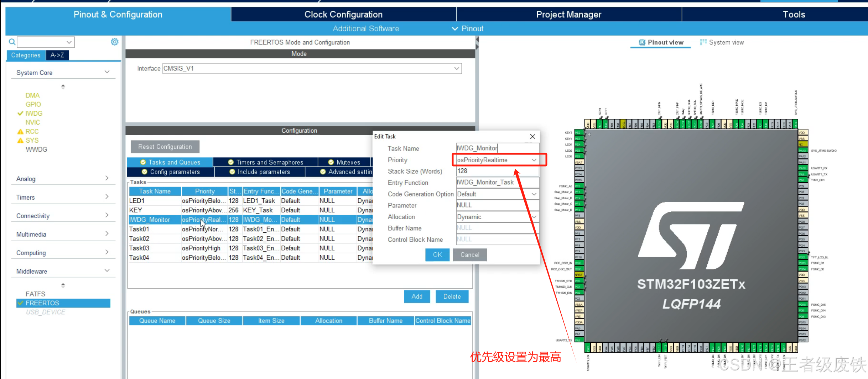The height and width of the screenshot is (379, 868).
Task: Select NVIC under System Core
Action: point(33,122)
